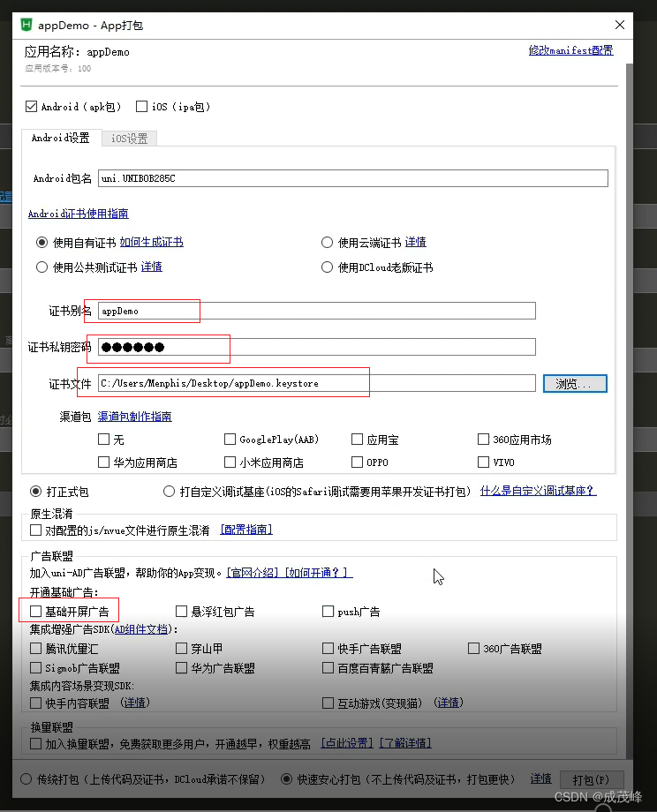Focus the Android包名 input field
657x812 pixels.
click(353, 178)
